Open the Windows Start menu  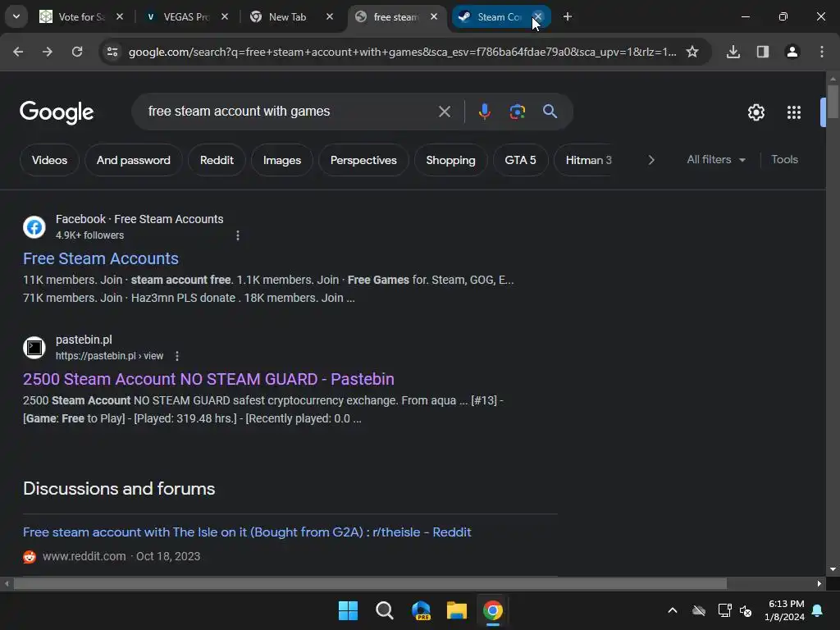pos(348,610)
